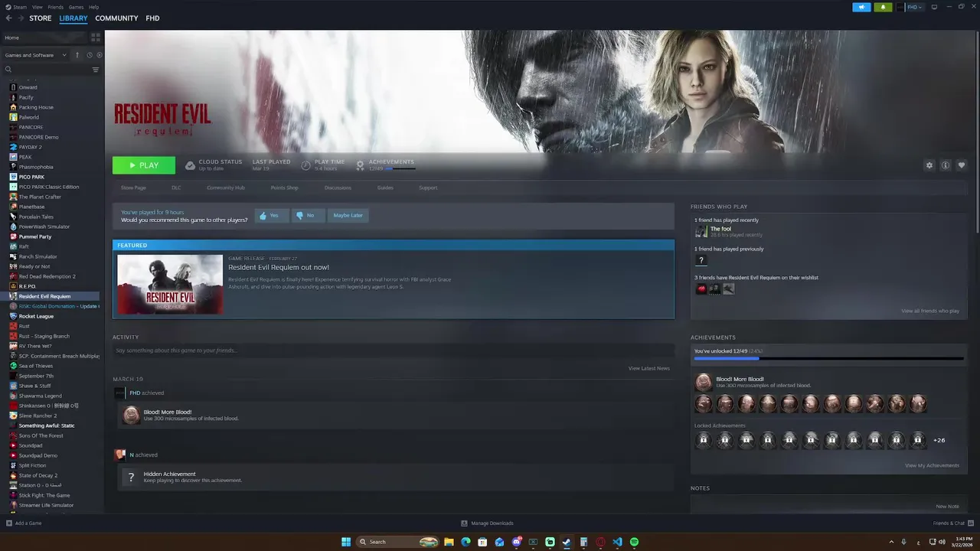This screenshot has width=980, height=551.
Task: Expand the +26 locked achievements
Action: [939, 440]
